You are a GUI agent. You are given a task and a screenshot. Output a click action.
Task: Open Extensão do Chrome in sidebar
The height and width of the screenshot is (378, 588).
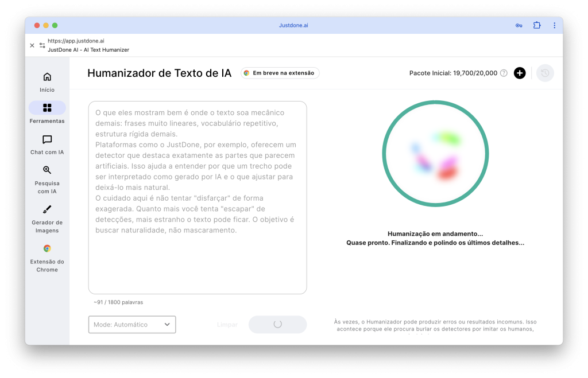coord(47,248)
